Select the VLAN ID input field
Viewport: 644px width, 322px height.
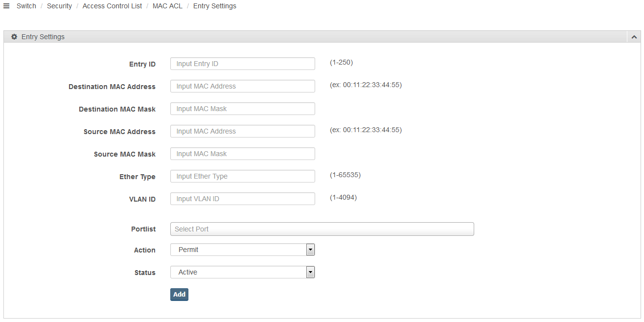pos(242,199)
